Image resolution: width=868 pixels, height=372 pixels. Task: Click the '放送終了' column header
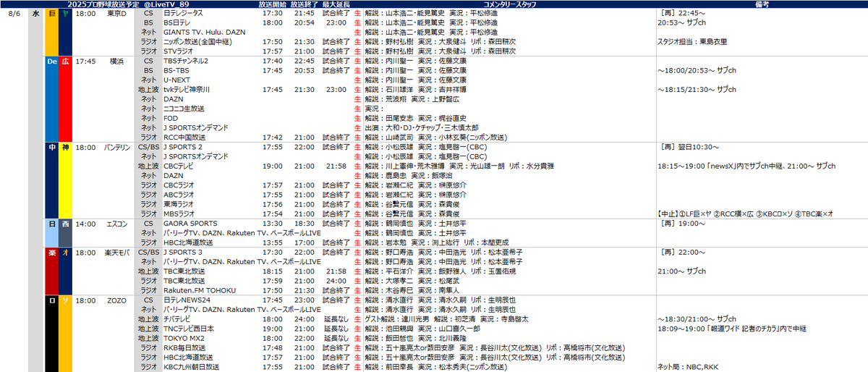point(304,4)
